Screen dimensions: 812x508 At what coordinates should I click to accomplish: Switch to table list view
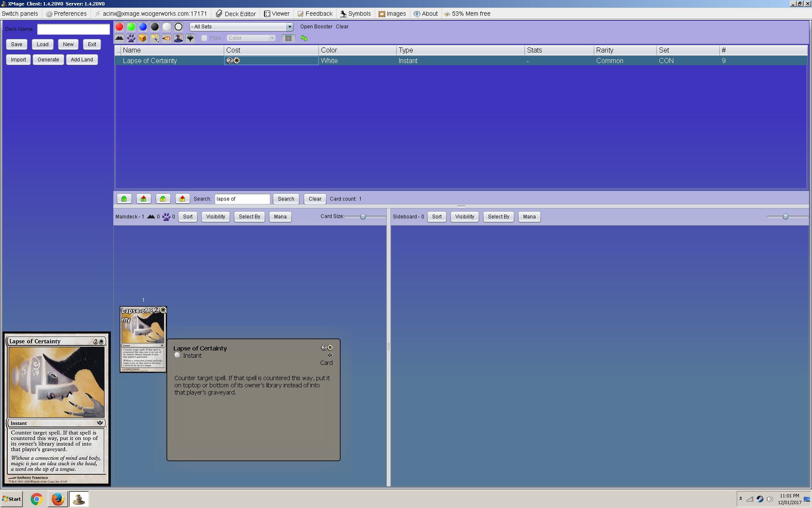pos(288,38)
